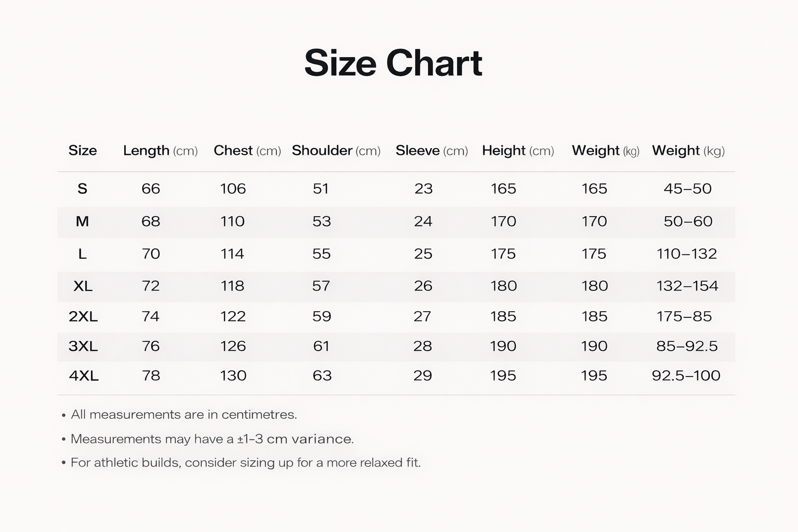This screenshot has height=532, width=798.
Task: Click the chest value 130 for 4XL
Action: coord(233,376)
